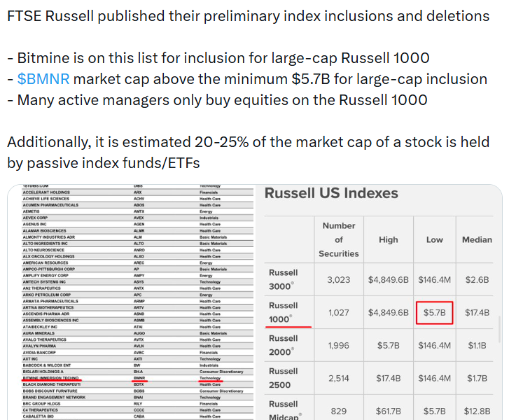Click the 'Russell US Indexes' heading
This screenshot has height=420, width=509.
point(331,193)
